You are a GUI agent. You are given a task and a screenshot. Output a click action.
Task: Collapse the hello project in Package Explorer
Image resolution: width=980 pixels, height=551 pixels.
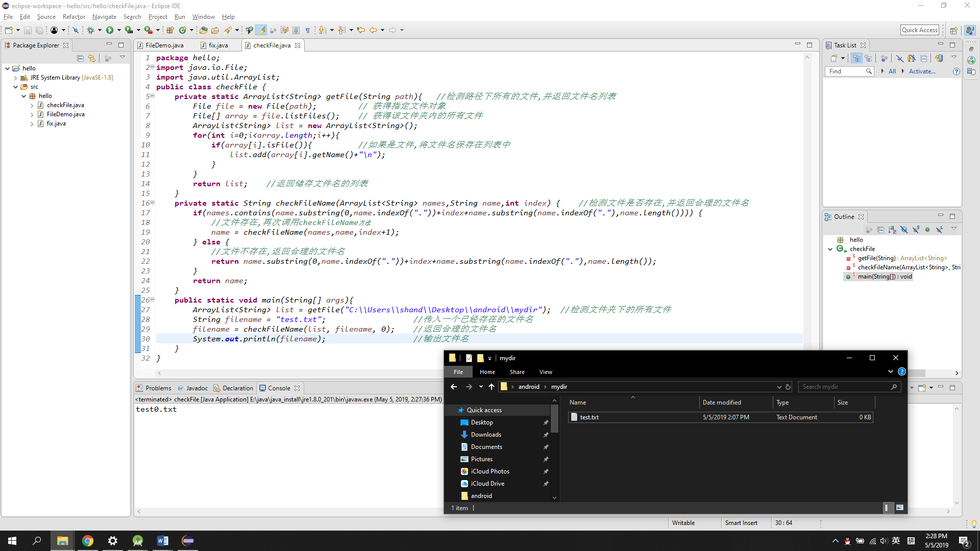pos(7,68)
